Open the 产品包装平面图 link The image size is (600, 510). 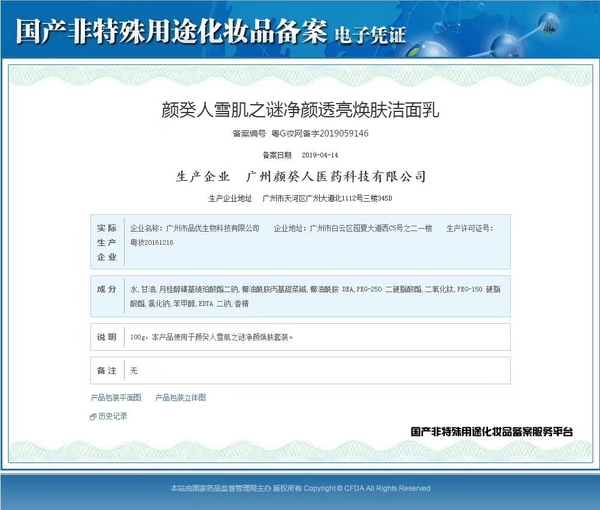[116, 398]
